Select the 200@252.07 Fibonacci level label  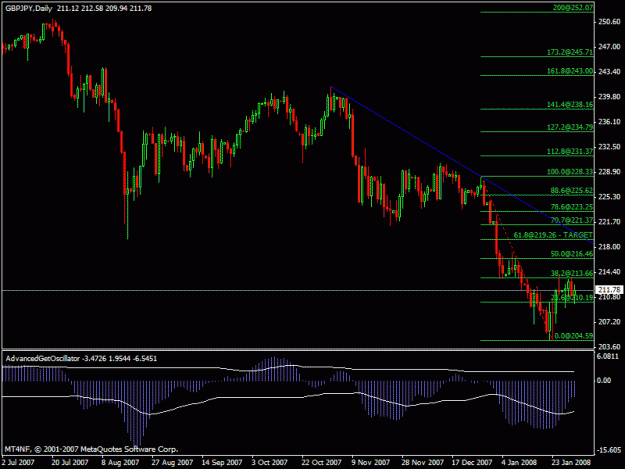coord(573,8)
